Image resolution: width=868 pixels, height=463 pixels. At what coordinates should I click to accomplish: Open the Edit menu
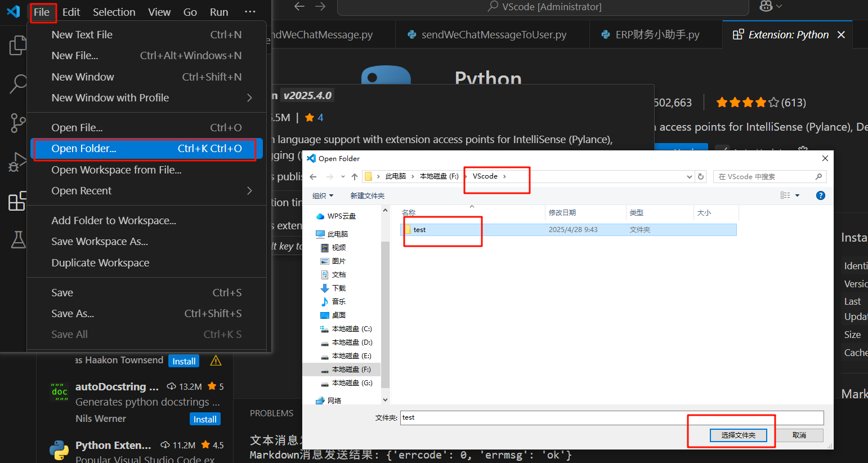click(x=71, y=12)
